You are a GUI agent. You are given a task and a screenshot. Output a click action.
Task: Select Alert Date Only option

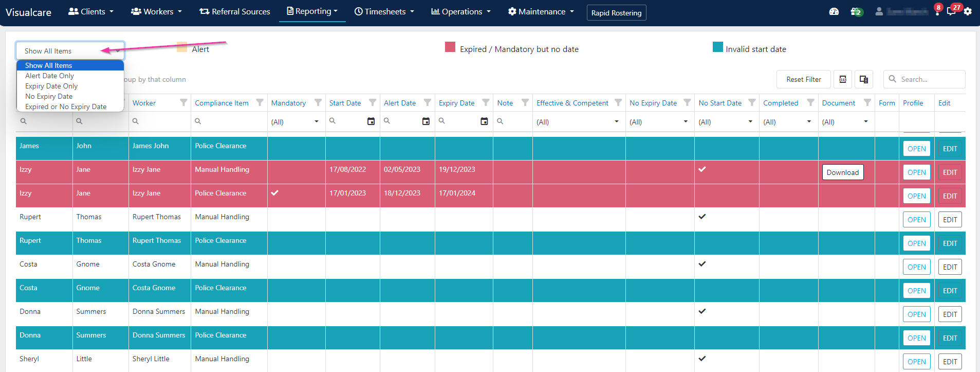[70, 76]
